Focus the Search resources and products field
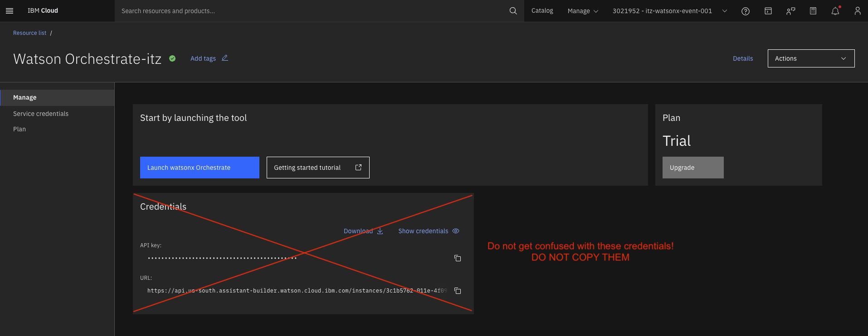The height and width of the screenshot is (336, 868). click(x=313, y=11)
